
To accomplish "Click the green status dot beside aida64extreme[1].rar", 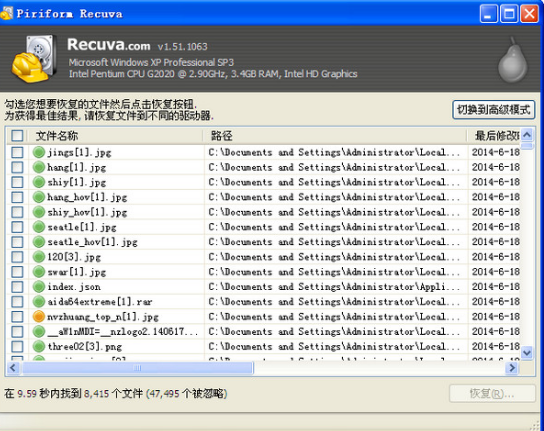I will (x=39, y=301).
